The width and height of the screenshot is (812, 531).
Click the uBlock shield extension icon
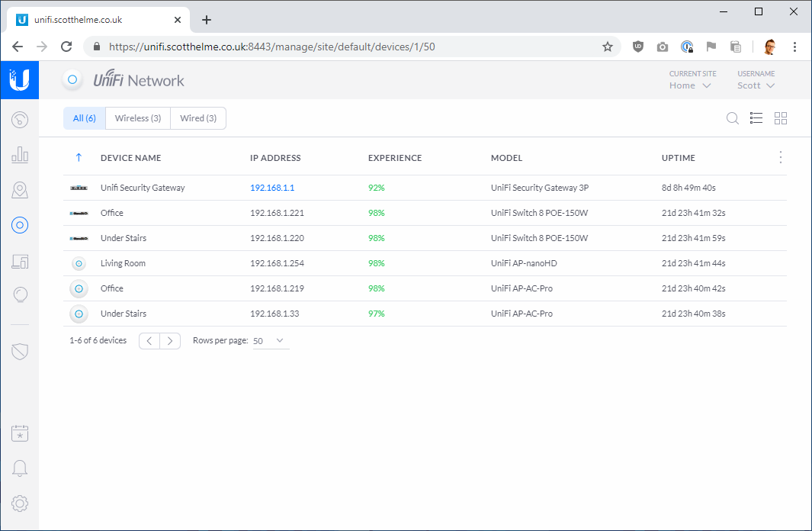pyautogui.click(x=638, y=47)
